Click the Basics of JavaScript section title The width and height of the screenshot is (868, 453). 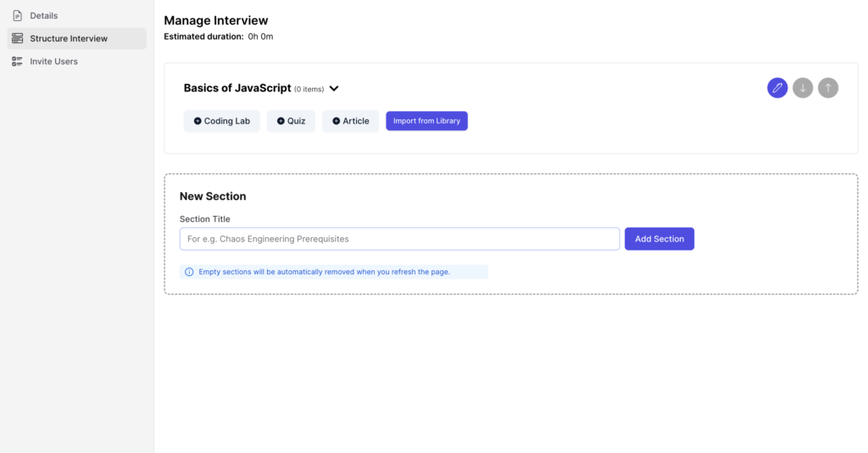pos(237,88)
